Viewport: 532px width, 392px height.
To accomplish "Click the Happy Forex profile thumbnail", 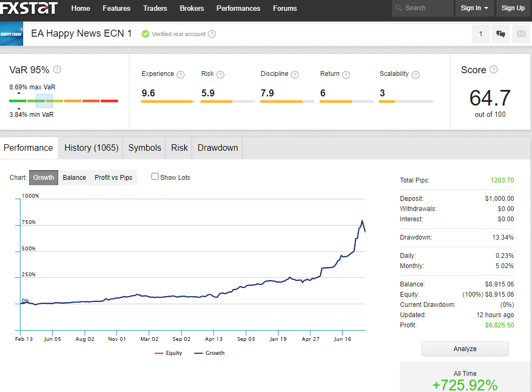I will 11,34.
